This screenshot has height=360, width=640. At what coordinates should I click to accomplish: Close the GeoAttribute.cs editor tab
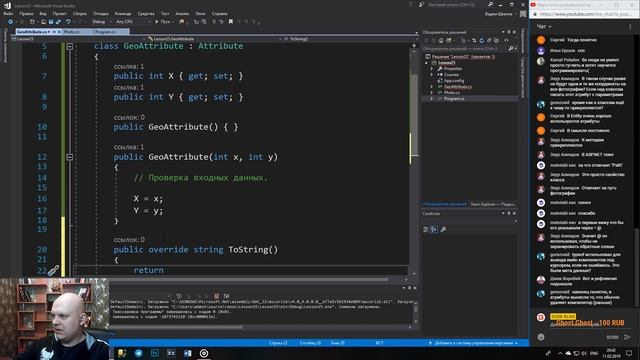pyautogui.click(x=59, y=31)
